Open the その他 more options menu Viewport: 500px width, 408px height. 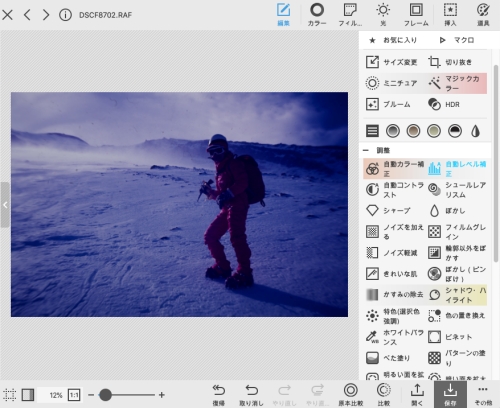483,394
